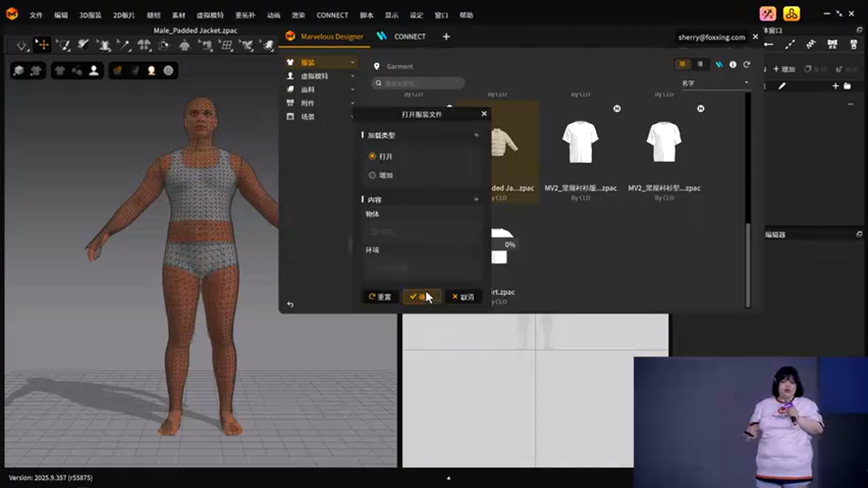Click the yellow trefoil knot icon
Viewport: 868px width, 488px height.
click(791, 14)
